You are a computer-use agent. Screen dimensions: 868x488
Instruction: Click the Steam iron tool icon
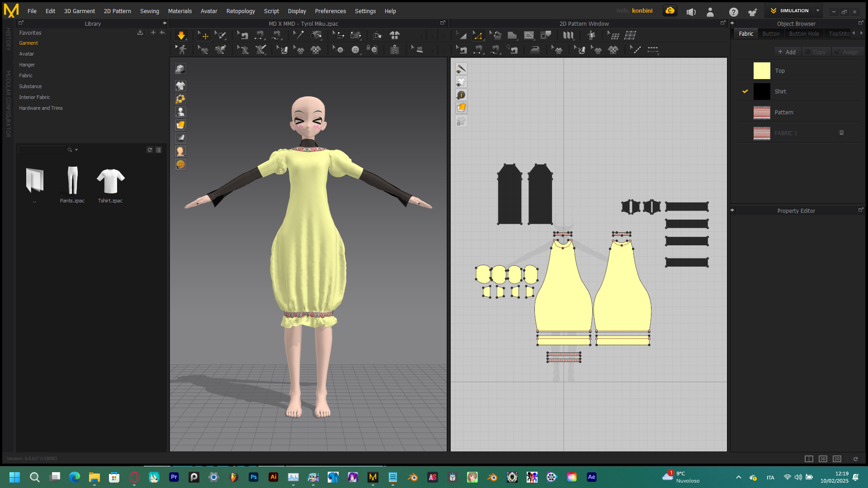(535, 50)
